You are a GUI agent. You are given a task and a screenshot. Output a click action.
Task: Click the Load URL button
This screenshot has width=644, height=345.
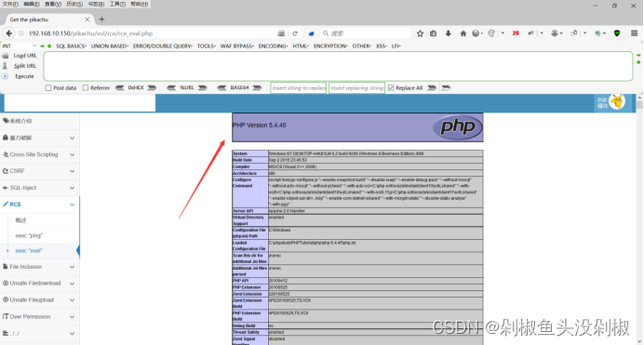tap(25, 56)
